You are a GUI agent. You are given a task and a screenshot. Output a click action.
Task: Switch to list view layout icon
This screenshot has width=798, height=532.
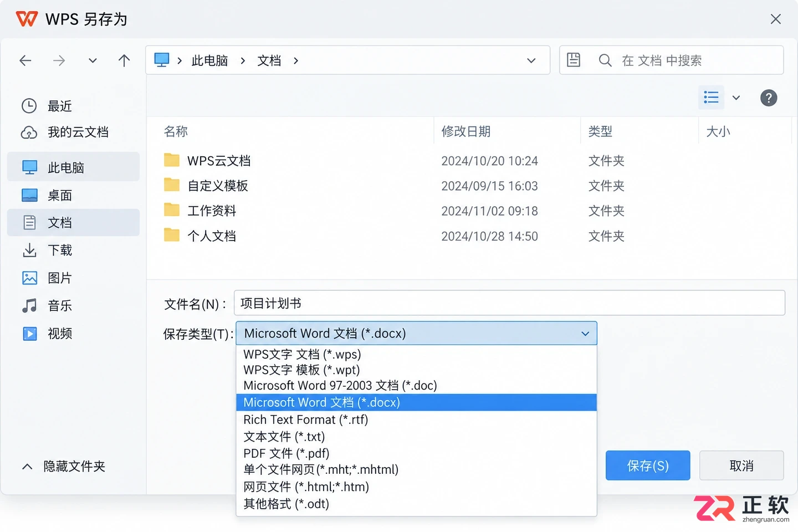(711, 98)
